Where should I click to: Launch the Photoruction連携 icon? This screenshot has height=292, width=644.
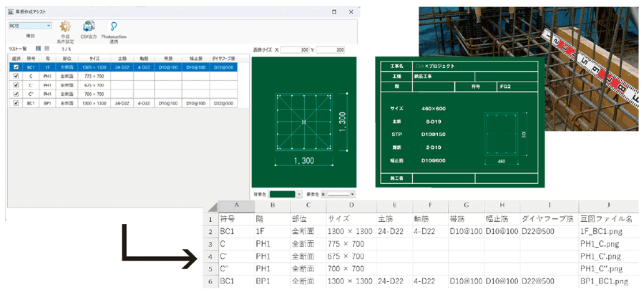point(114,26)
